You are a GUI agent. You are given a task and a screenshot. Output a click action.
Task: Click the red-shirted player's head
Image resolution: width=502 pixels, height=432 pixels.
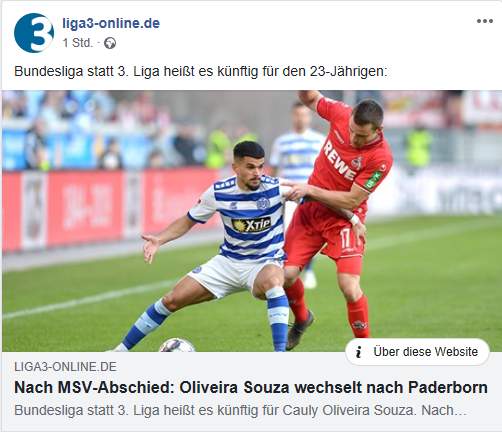coord(367,121)
